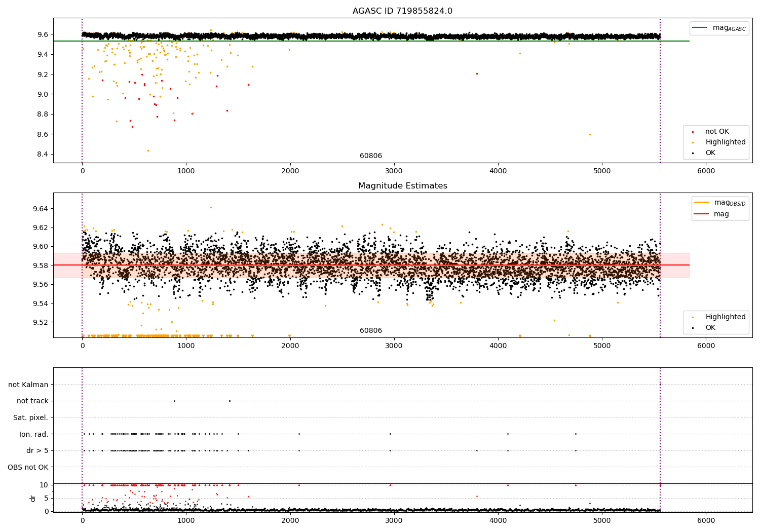Click the orange point at 9.64 in Magnitude Estimates
This screenshot has height=532, width=760.
click(211, 207)
